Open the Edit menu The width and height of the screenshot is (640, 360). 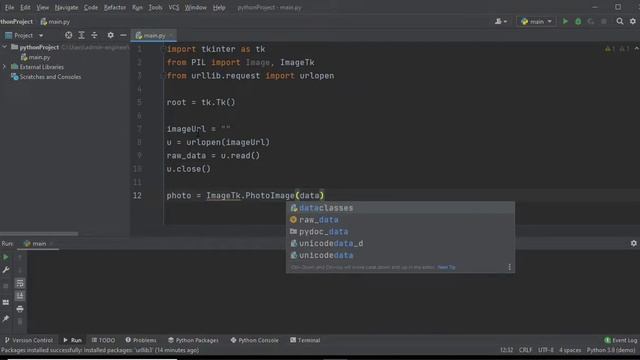(x=25, y=7)
